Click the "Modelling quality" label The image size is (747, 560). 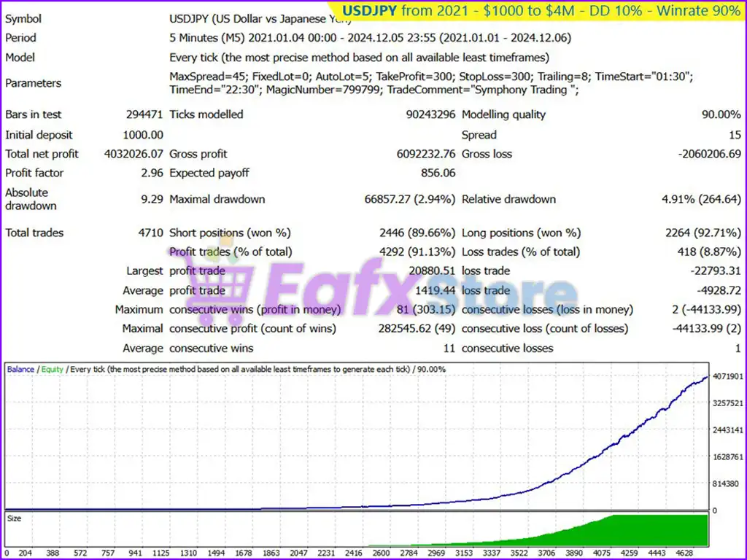coord(503,114)
